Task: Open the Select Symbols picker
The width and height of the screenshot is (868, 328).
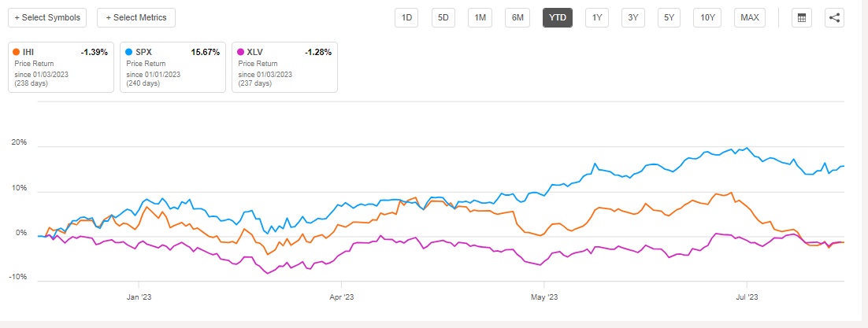Action: (47, 17)
